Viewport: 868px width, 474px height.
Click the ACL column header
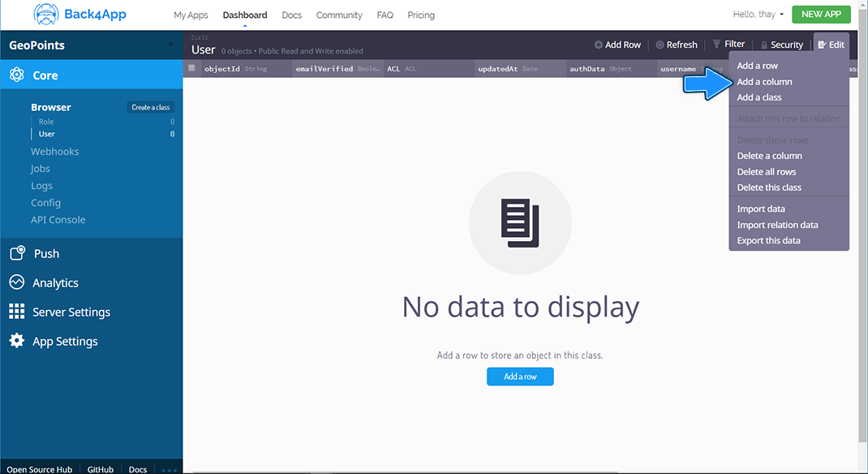tap(430, 69)
